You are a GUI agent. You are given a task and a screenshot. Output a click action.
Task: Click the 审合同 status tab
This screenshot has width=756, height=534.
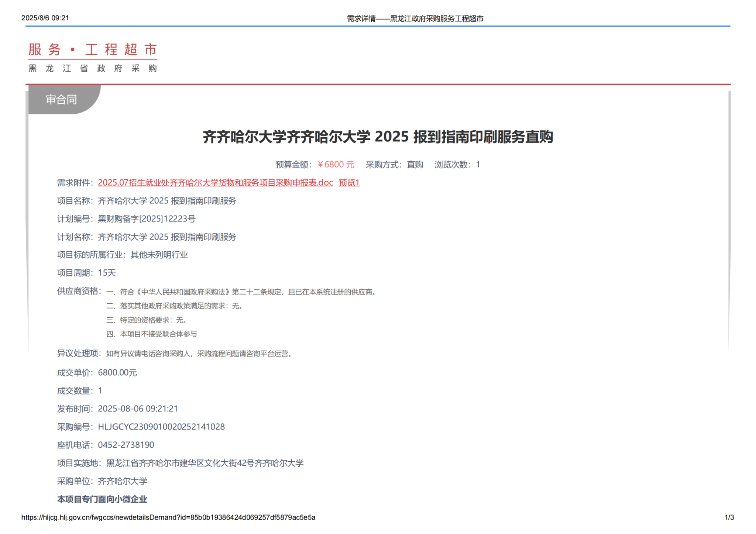tap(61, 99)
